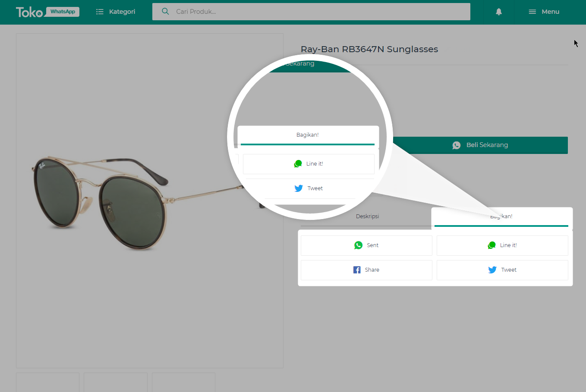Image resolution: width=586 pixels, height=392 pixels.
Task: Click the Line it! button beside Sent
Action: click(x=502, y=245)
